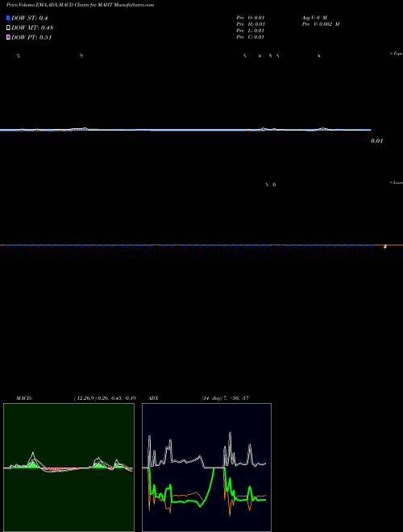Click the upper-right '<Tops' marker label

[397, 54]
